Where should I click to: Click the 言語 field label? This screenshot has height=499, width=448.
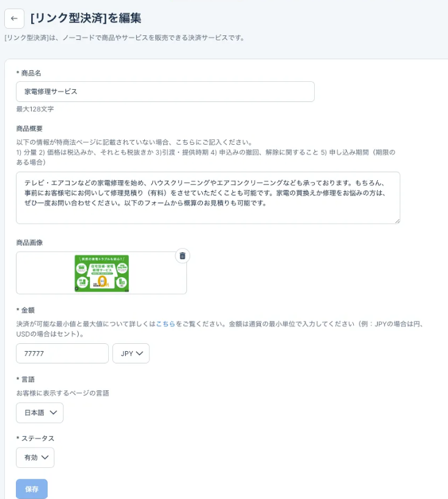[28, 379]
